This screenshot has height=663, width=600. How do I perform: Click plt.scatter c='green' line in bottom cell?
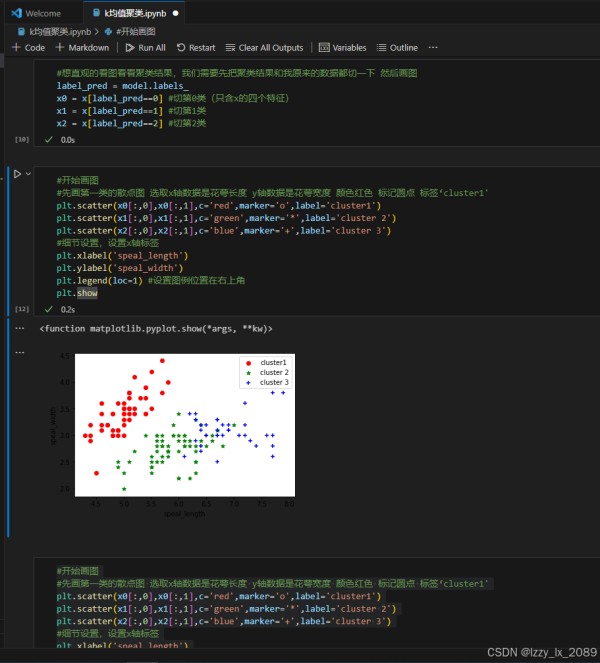pyautogui.click(x=226, y=609)
